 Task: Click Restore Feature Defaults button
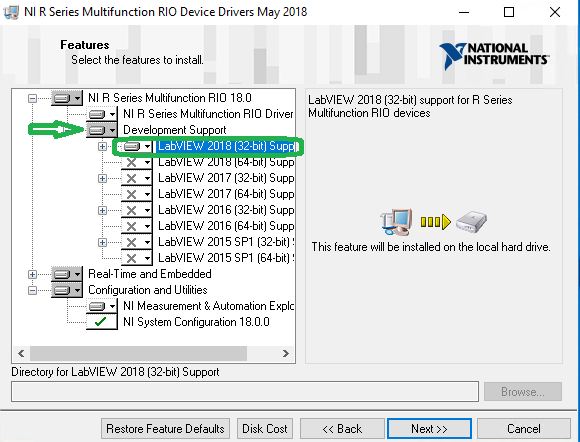tap(165, 429)
